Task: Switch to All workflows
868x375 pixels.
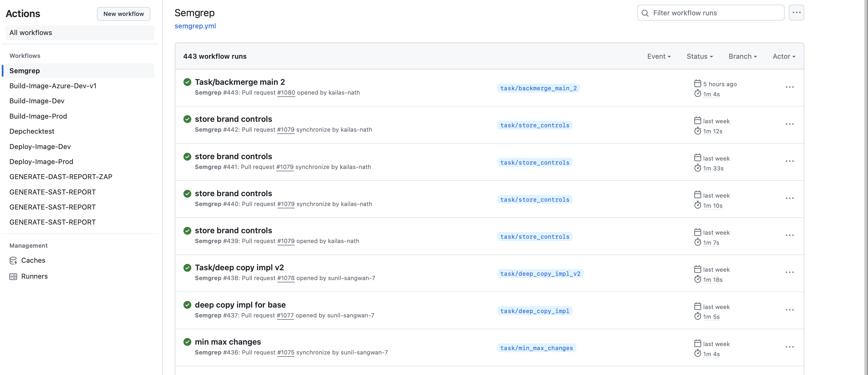Action: (x=31, y=32)
